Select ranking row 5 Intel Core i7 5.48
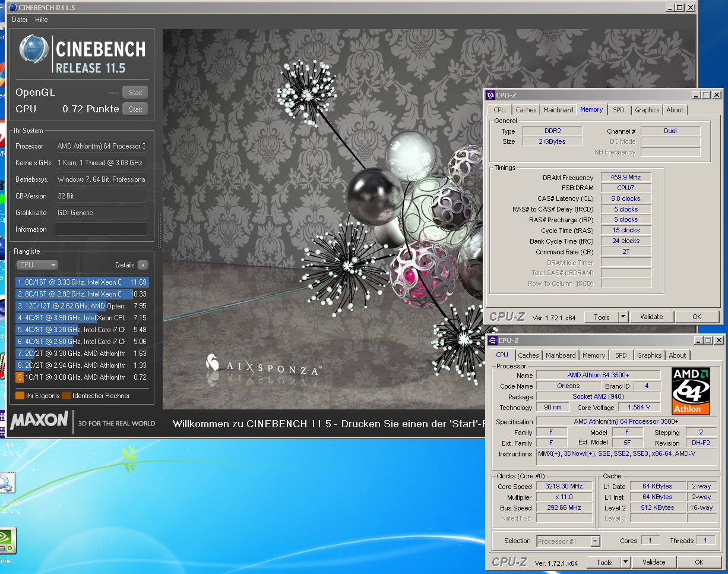Screen dimensions: 728x574 click(82, 330)
